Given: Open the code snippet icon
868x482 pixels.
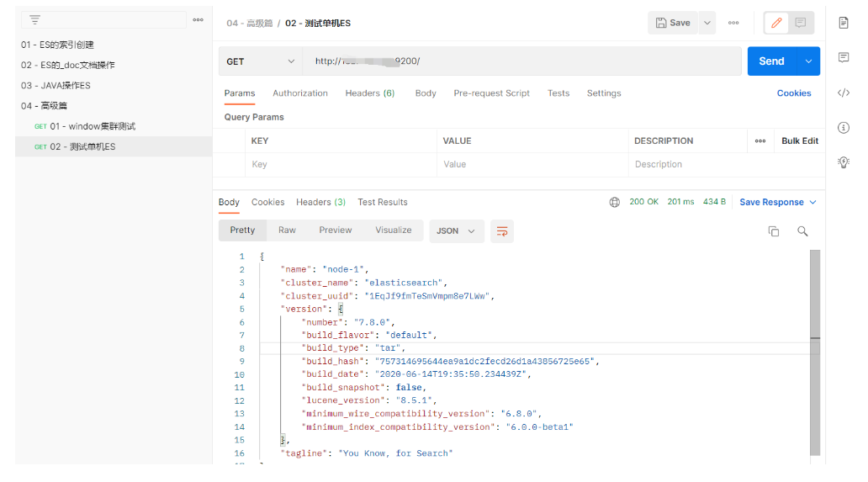Looking at the screenshot, I should 844,93.
